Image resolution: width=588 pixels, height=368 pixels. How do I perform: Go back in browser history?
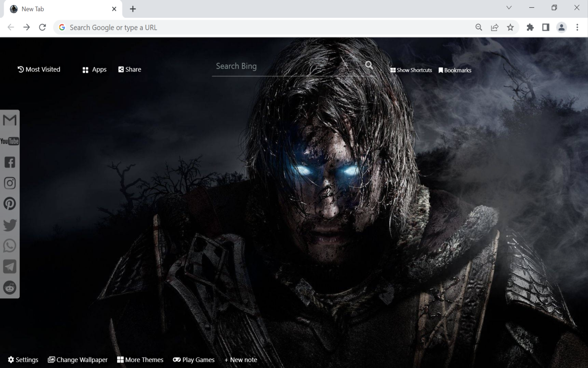tap(11, 28)
